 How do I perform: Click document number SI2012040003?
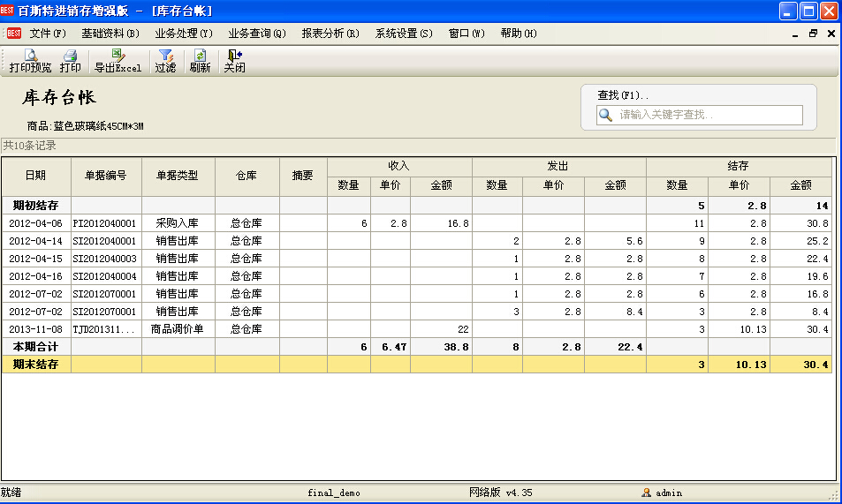click(x=105, y=259)
